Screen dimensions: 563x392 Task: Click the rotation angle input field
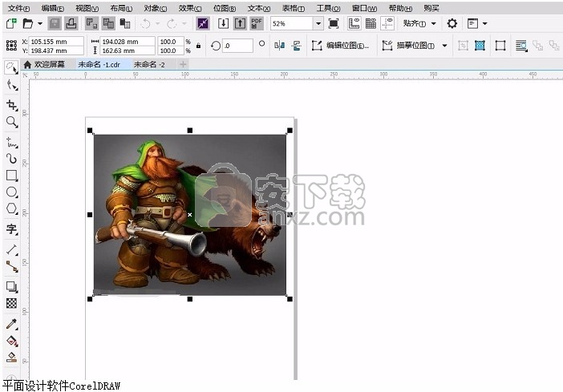[237, 46]
